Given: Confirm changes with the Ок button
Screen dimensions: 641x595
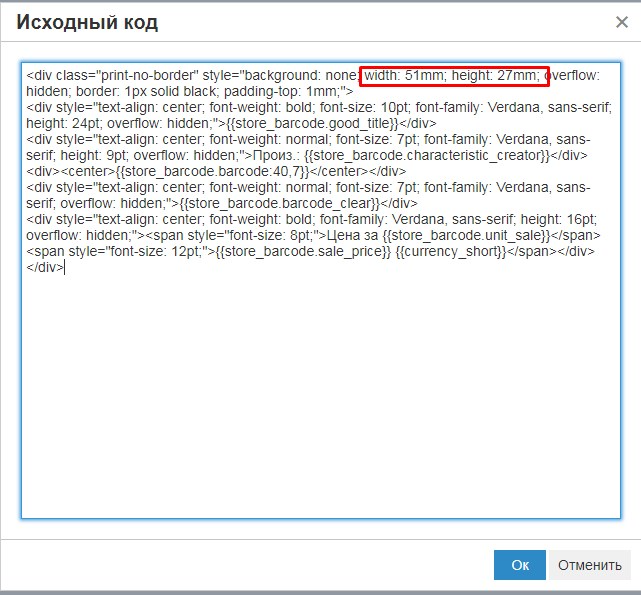Looking at the screenshot, I should 519,564.
